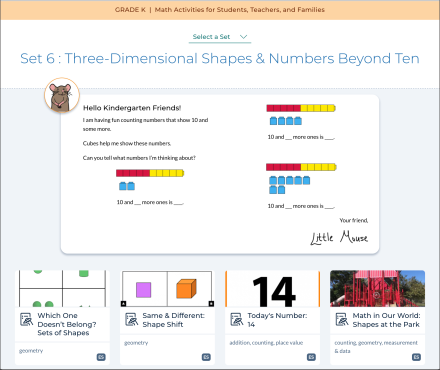Open the activity icon beside Math in Our World
Image resolution: width=440 pixels, height=370 pixels.
[342, 319]
